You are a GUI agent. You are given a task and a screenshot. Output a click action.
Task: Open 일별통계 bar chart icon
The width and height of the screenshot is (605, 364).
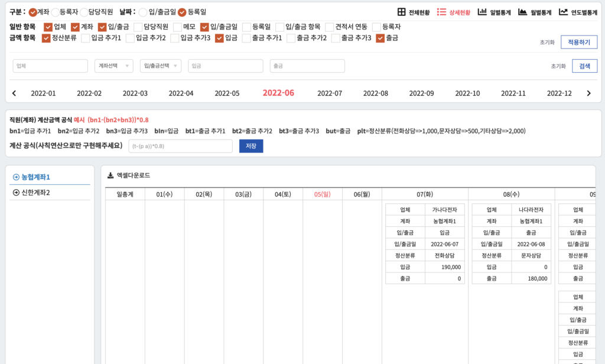(x=482, y=12)
